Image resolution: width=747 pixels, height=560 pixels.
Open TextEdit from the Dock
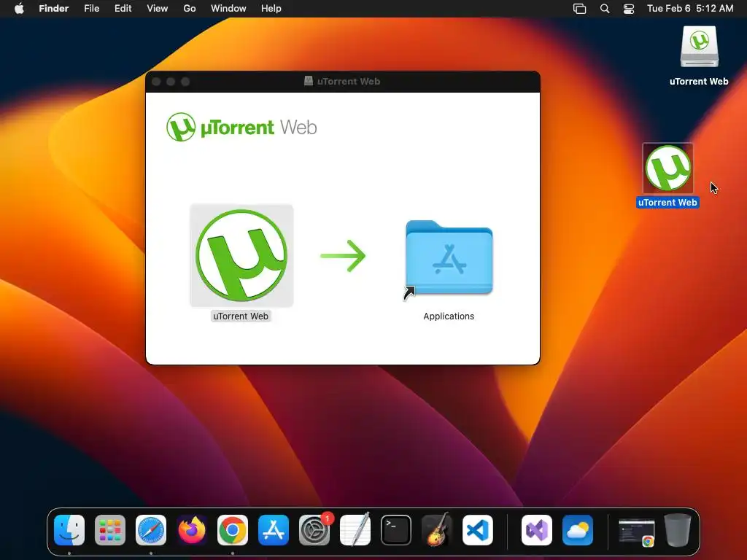point(355,530)
